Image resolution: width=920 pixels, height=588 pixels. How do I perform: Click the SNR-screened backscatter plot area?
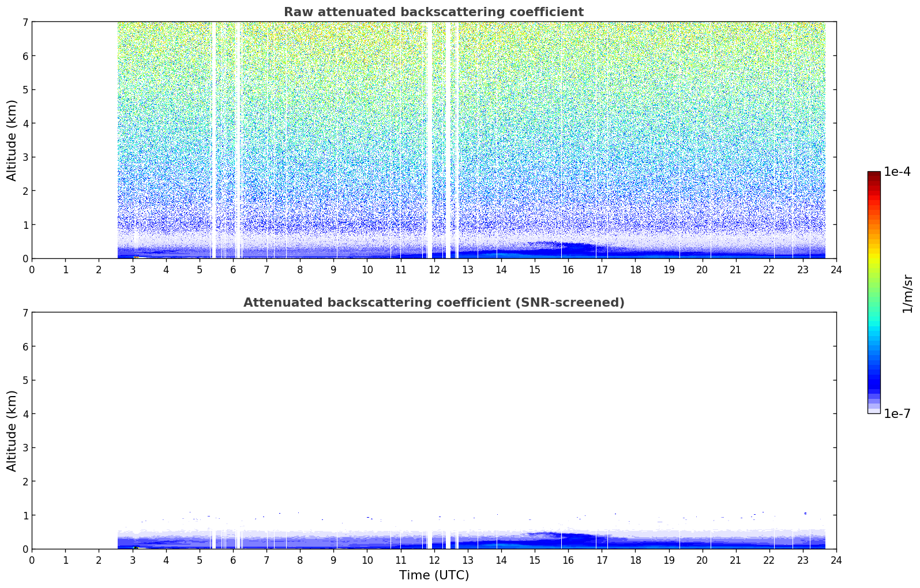pos(434,431)
